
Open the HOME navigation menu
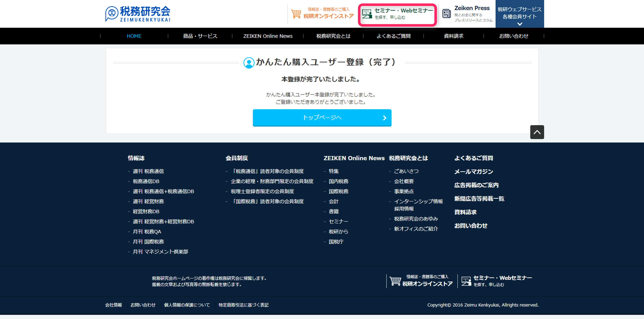pos(134,36)
